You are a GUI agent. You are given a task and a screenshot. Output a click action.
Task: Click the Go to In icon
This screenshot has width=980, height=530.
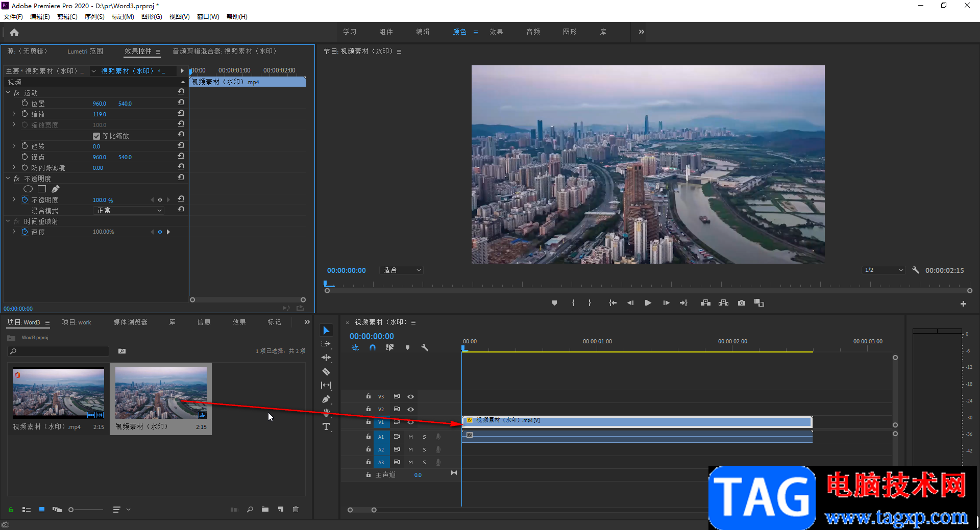coord(612,303)
